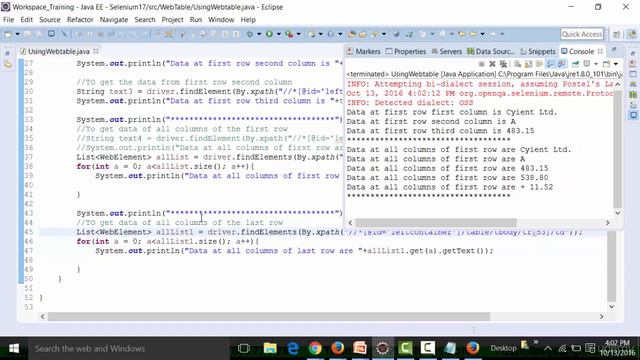Switch to the Markers tab

coord(364,51)
